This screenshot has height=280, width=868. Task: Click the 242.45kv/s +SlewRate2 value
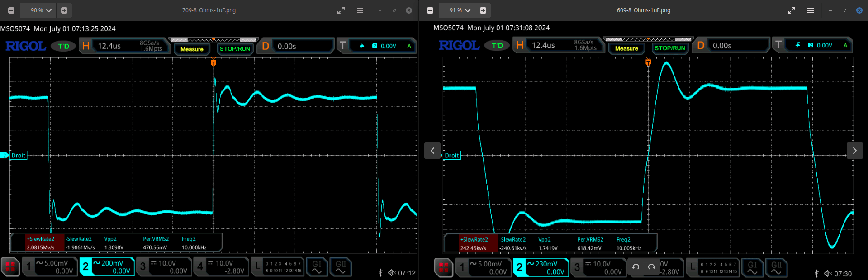click(x=473, y=248)
